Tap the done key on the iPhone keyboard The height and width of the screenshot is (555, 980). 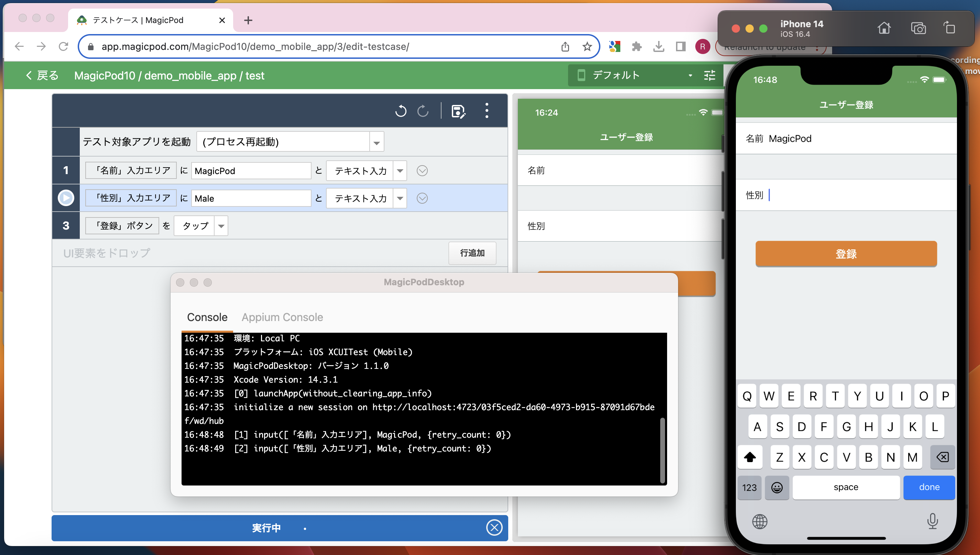tap(929, 487)
